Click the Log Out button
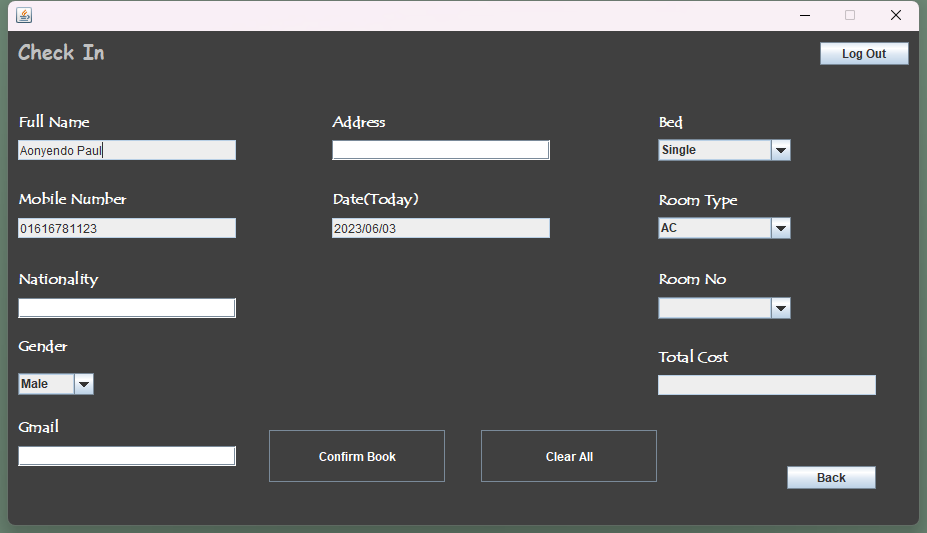927x533 pixels. [x=864, y=54]
